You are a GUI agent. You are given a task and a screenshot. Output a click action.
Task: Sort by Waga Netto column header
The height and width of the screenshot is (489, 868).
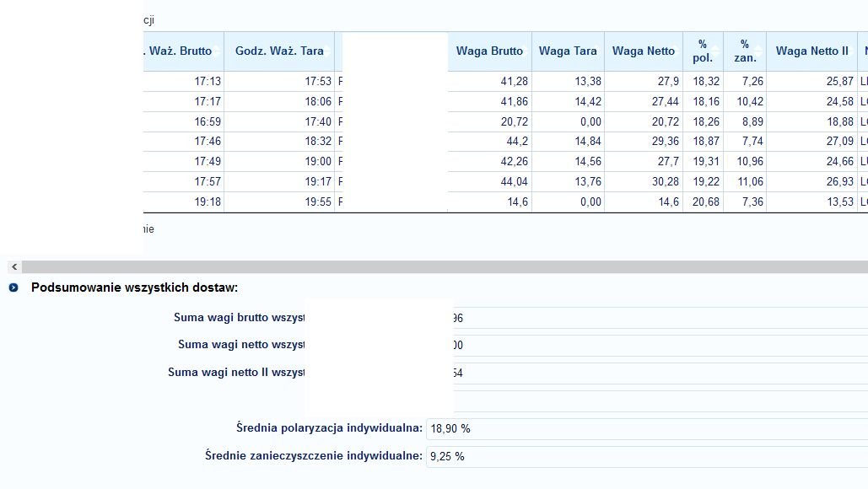pos(644,51)
